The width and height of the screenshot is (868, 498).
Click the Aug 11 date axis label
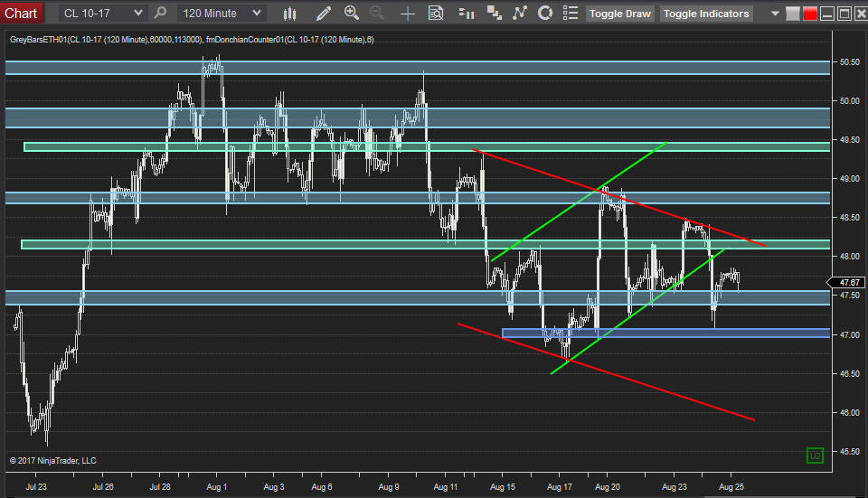click(x=445, y=487)
